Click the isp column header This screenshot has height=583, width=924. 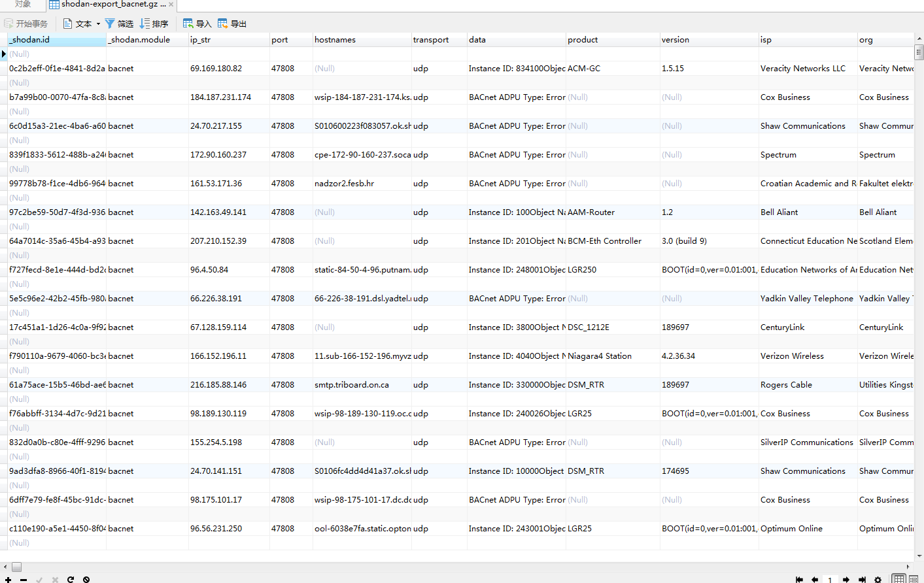coord(808,40)
